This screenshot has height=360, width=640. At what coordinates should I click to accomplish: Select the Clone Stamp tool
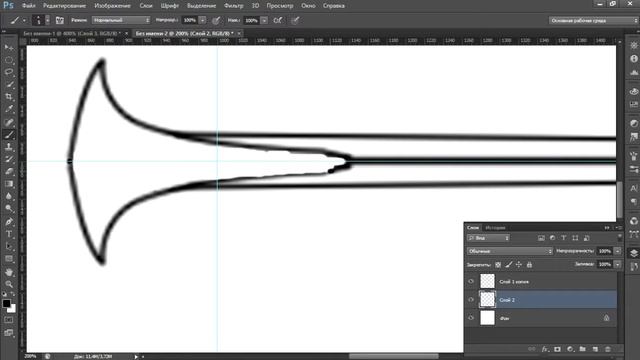[9, 147]
